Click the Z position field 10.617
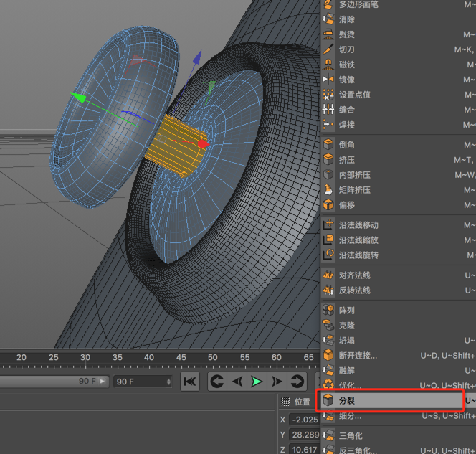This screenshot has height=454, width=476. tap(305, 450)
